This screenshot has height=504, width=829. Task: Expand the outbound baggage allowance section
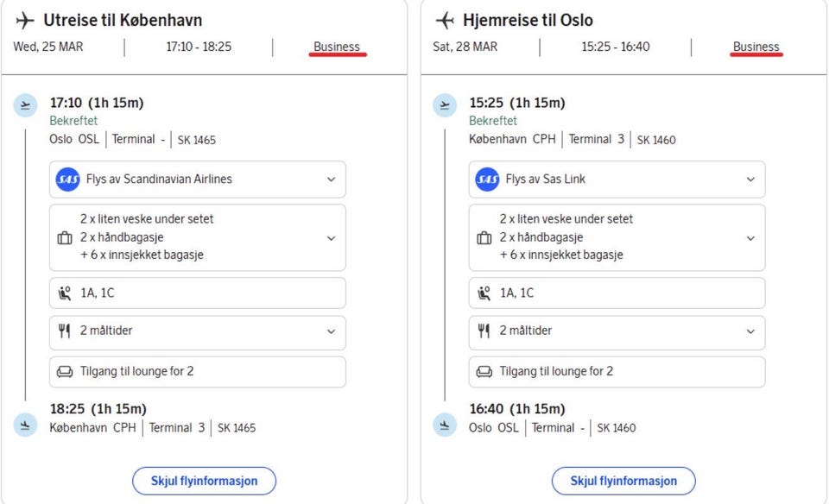pos(331,238)
